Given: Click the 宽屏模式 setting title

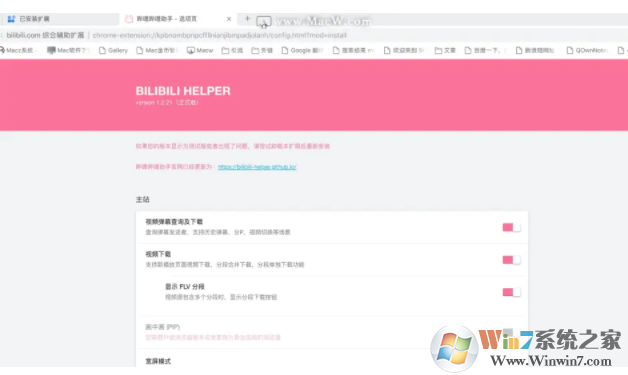Looking at the screenshot, I should (158, 361).
